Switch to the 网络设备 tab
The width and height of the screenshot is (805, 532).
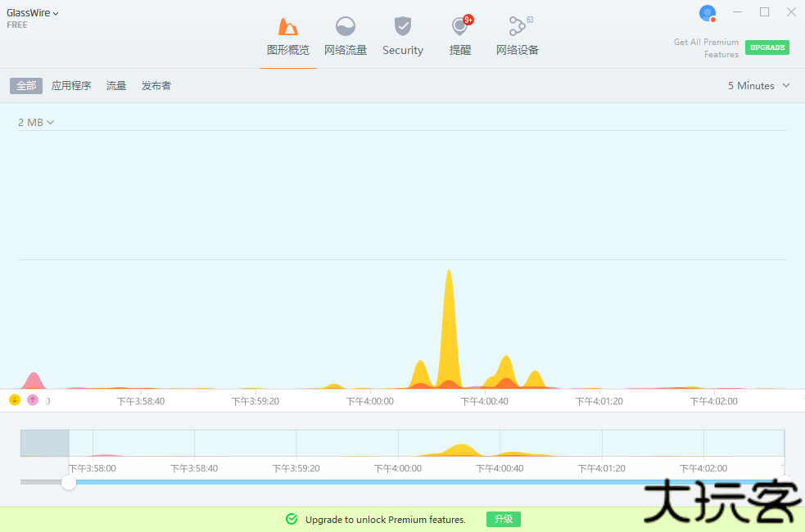click(x=518, y=37)
